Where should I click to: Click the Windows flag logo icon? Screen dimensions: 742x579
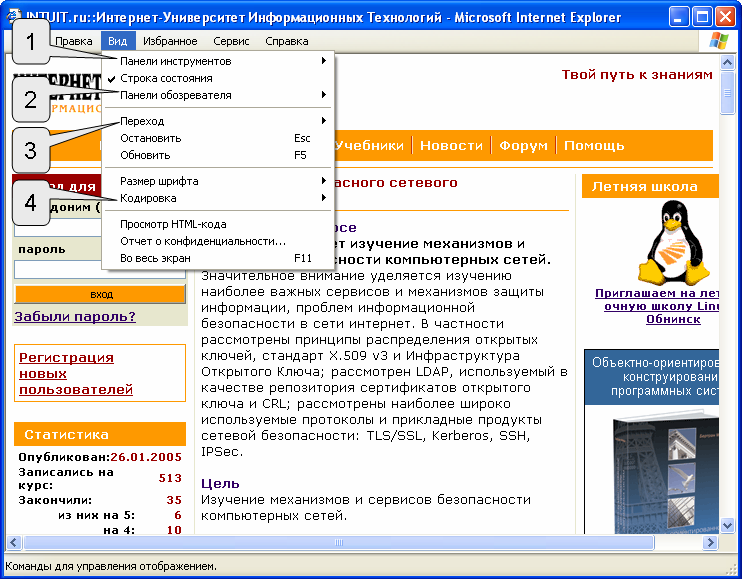tap(718, 41)
